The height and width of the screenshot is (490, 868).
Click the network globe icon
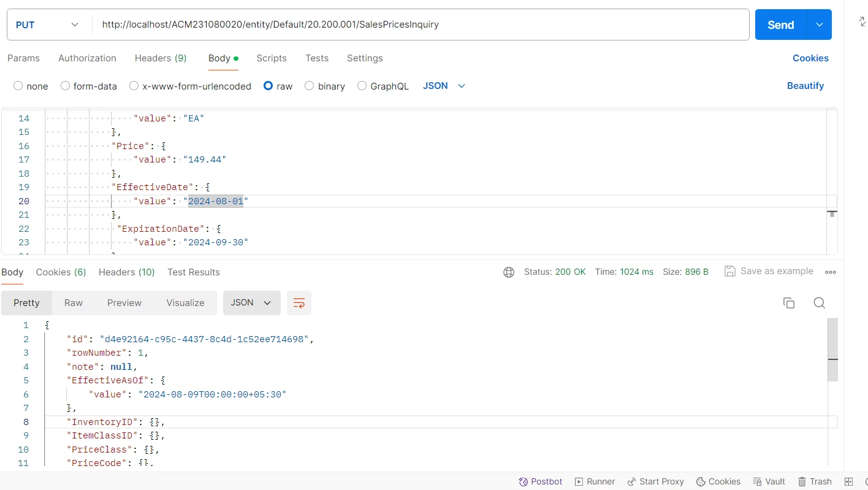pyautogui.click(x=509, y=272)
